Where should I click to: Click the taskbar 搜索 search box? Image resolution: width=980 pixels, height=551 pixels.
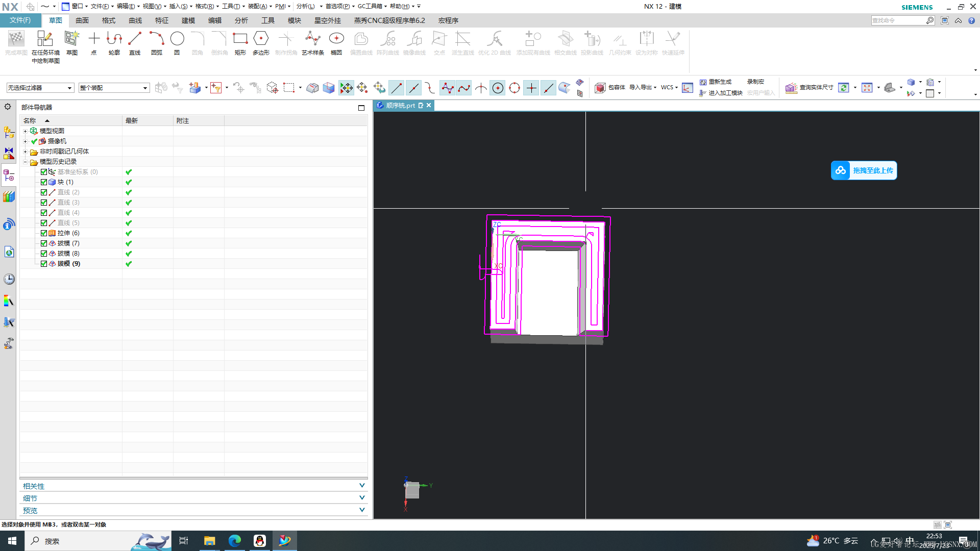97,541
